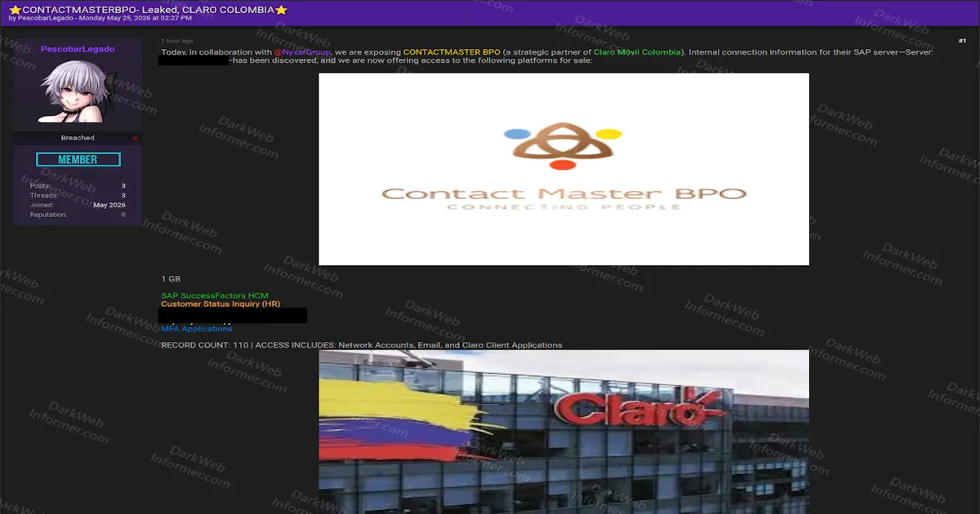
Task: Click the post number #1 link
Action: point(962,41)
